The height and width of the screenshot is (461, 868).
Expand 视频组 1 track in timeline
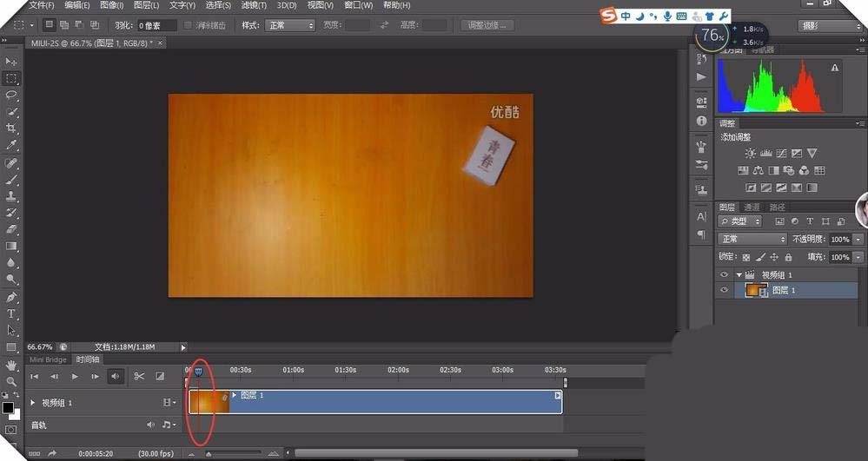tap(33, 403)
